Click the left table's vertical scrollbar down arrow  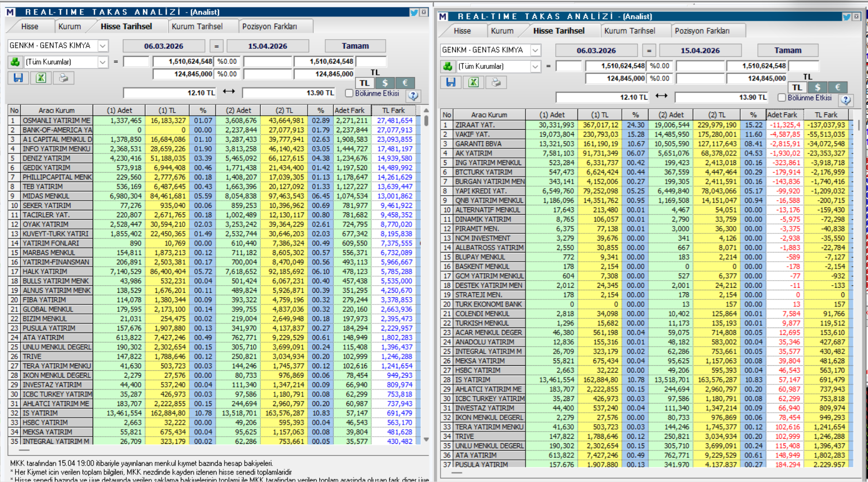(x=426, y=439)
